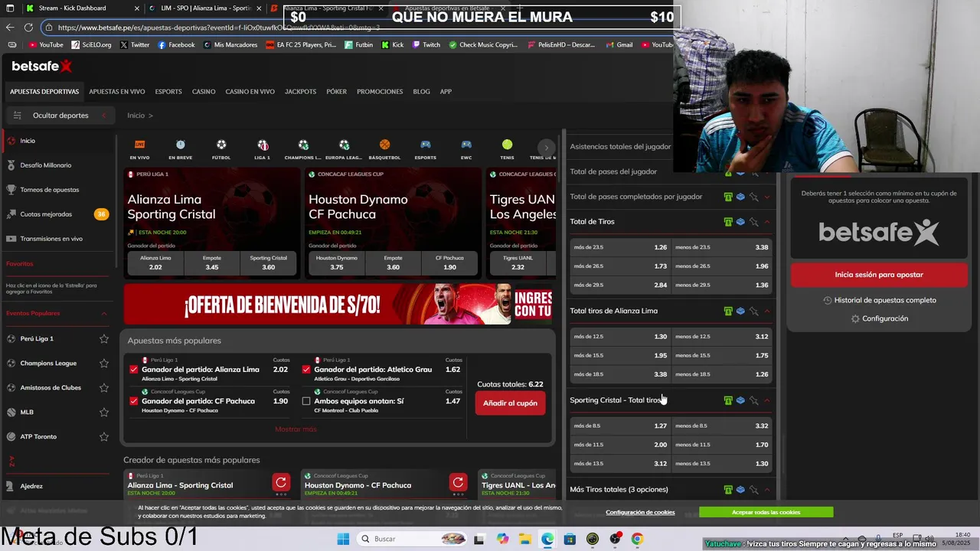This screenshot has height=551, width=980.
Task: Pick Alianza Lima 2.02 match winner odds
Action: [155, 263]
